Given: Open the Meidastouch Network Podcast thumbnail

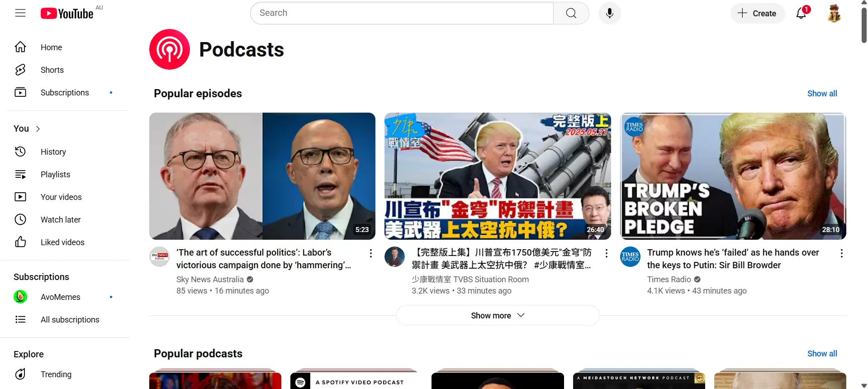Looking at the screenshot, I should click(639, 380).
